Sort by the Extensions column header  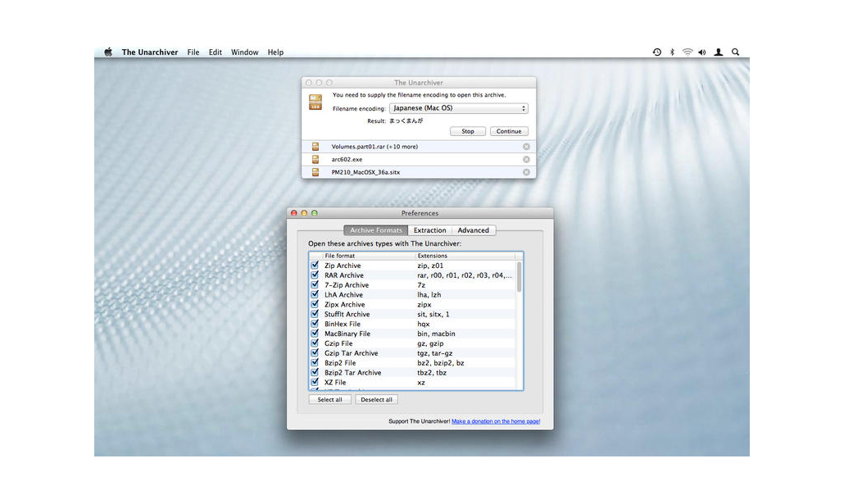coord(464,257)
